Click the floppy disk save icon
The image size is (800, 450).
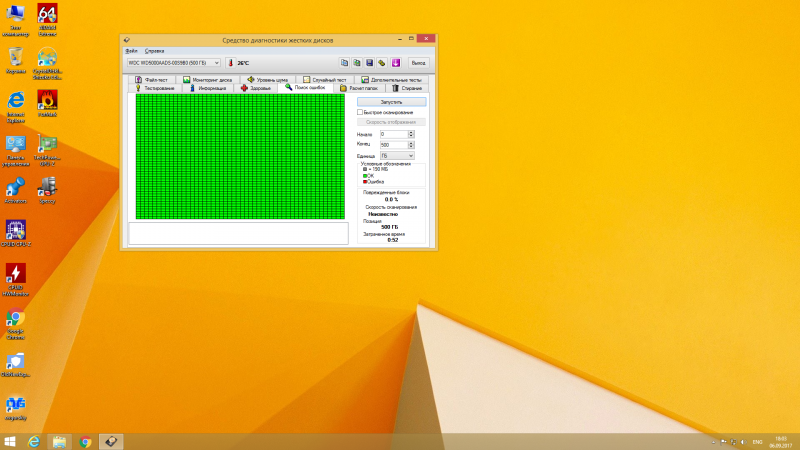(369, 62)
